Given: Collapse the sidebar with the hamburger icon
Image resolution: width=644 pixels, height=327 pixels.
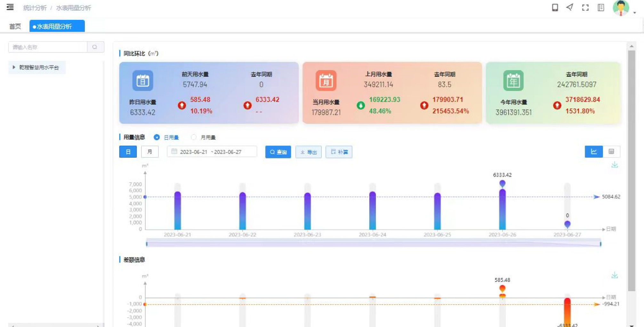Looking at the screenshot, I should pyautogui.click(x=10, y=7).
